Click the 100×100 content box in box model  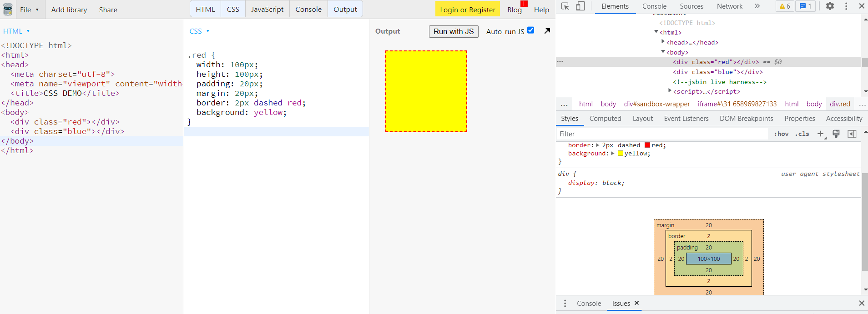tap(709, 259)
